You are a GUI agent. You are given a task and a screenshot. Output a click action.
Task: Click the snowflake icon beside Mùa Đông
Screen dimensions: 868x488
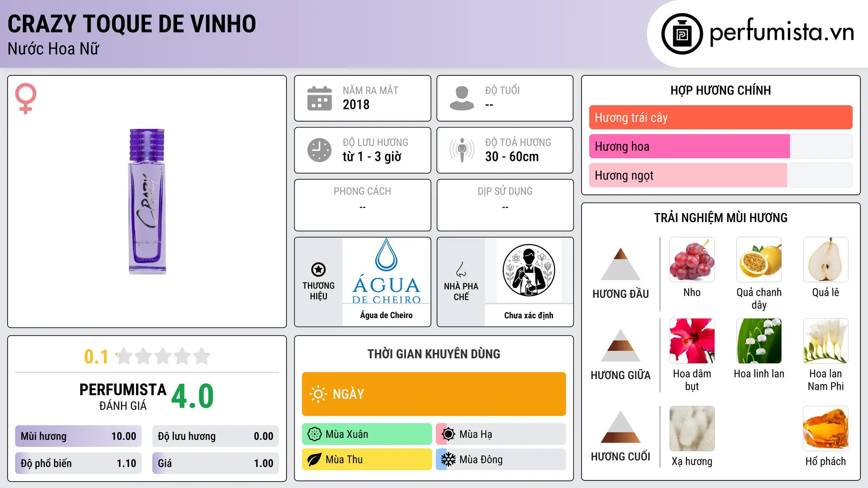tap(448, 460)
